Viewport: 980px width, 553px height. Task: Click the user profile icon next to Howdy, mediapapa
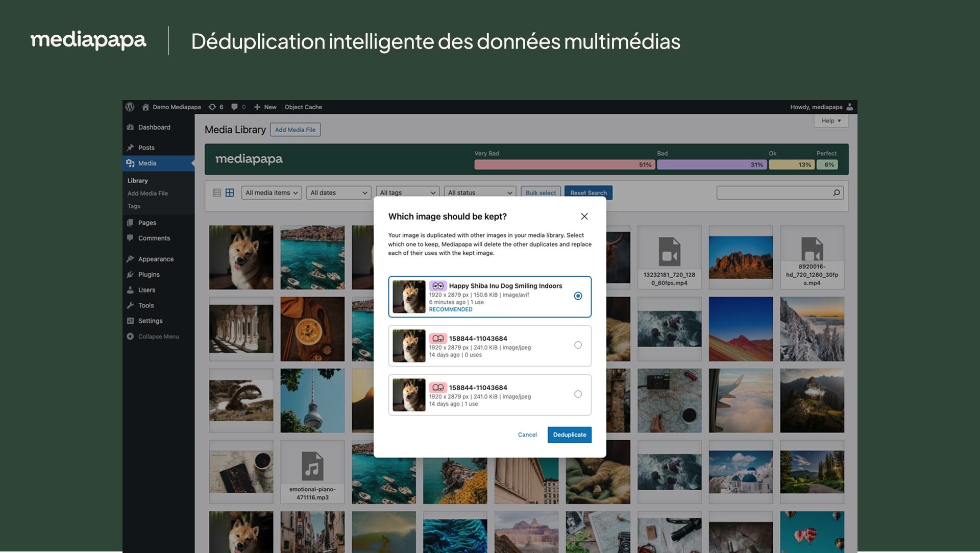coord(850,107)
